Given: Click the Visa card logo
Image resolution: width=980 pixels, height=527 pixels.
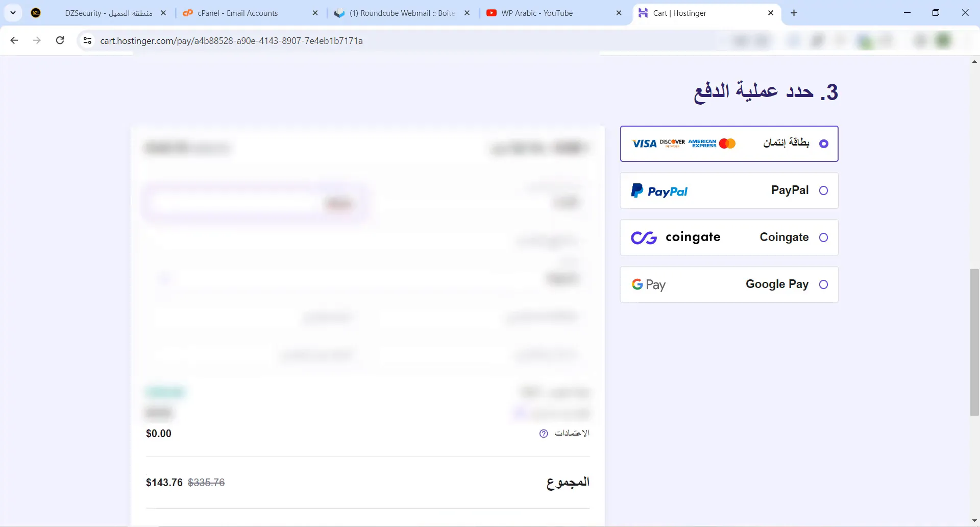Looking at the screenshot, I should click(644, 144).
